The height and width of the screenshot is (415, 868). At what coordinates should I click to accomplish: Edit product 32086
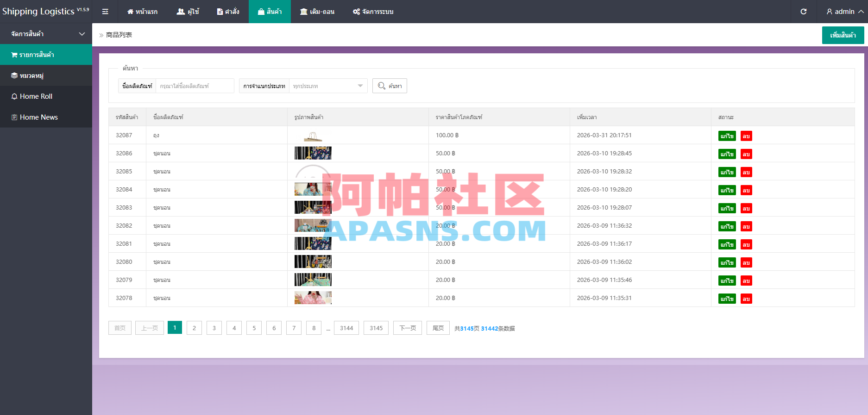pyautogui.click(x=727, y=154)
